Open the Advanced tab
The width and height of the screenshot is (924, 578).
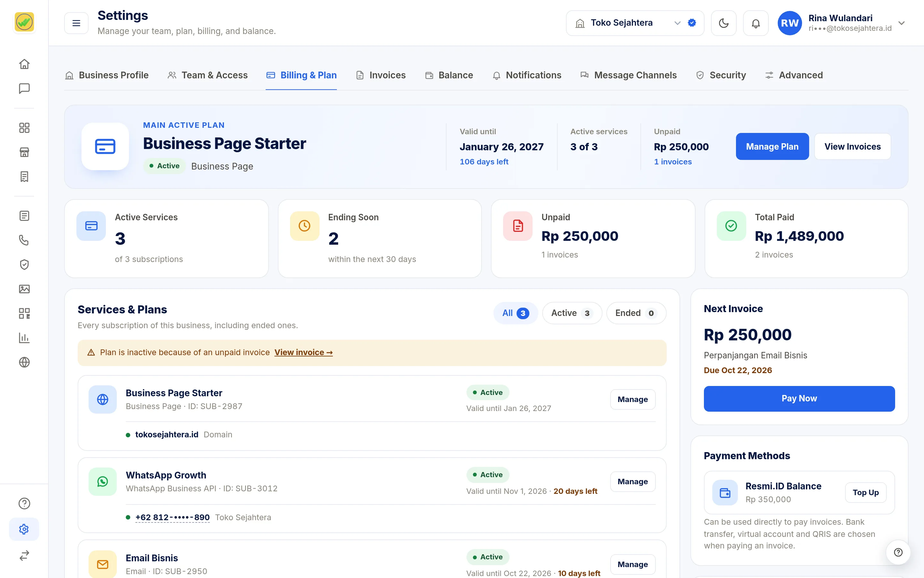tap(794, 75)
